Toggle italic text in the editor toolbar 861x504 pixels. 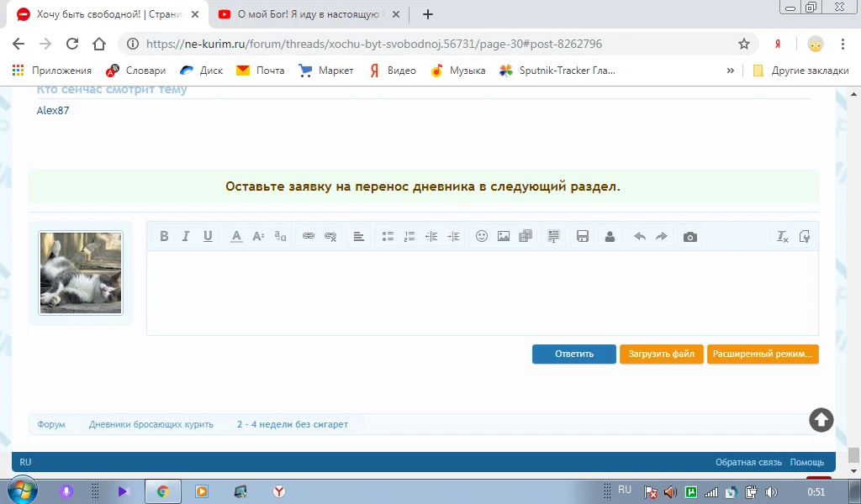pyautogui.click(x=186, y=237)
